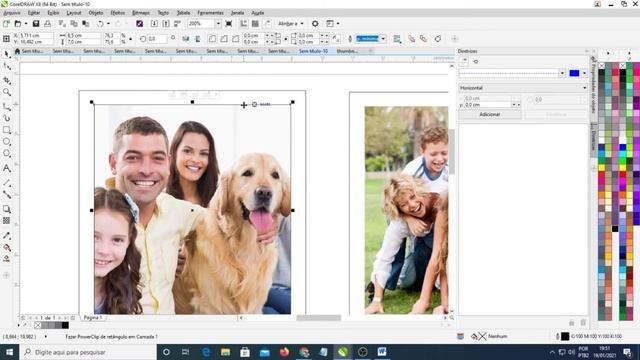Click the black swatch in document palette
This screenshot has height=360, width=640.
pyautogui.click(x=65, y=325)
